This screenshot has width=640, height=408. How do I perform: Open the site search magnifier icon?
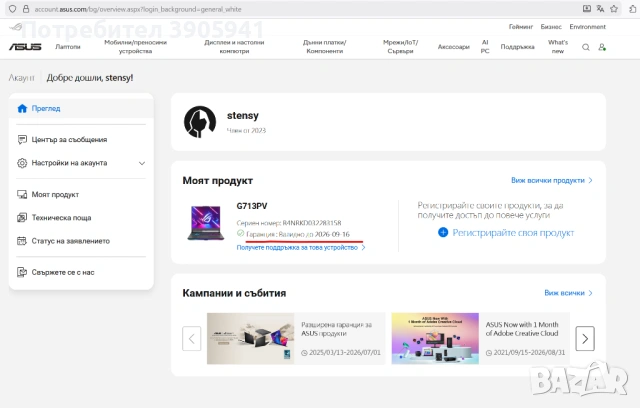click(586, 47)
